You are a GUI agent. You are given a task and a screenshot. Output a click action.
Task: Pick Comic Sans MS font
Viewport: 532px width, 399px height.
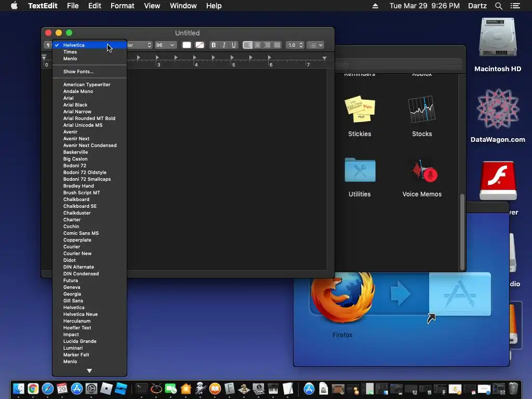click(x=89, y=233)
